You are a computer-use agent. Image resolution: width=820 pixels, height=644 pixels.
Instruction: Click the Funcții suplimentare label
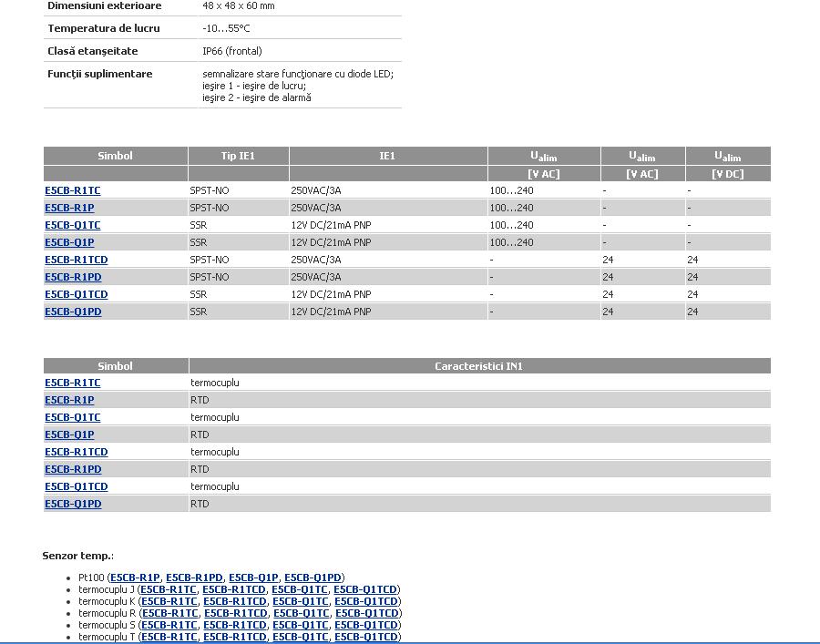[100, 74]
